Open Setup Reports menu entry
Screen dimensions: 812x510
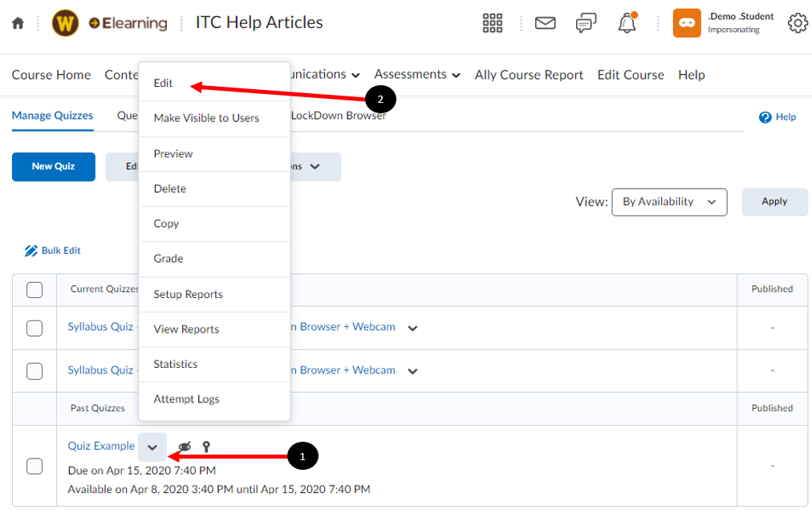pos(214,295)
